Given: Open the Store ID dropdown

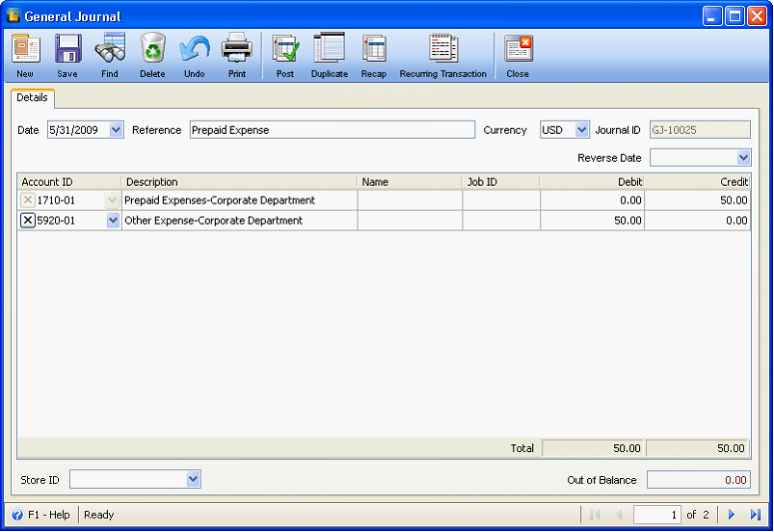Looking at the screenshot, I should coord(193,479).
